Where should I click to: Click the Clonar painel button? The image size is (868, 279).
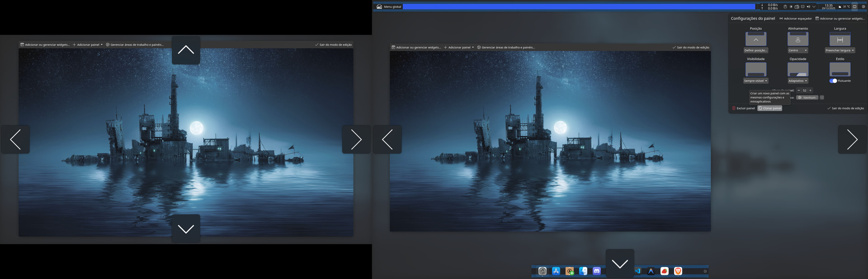pyautogui.click(x=770, y=109)
